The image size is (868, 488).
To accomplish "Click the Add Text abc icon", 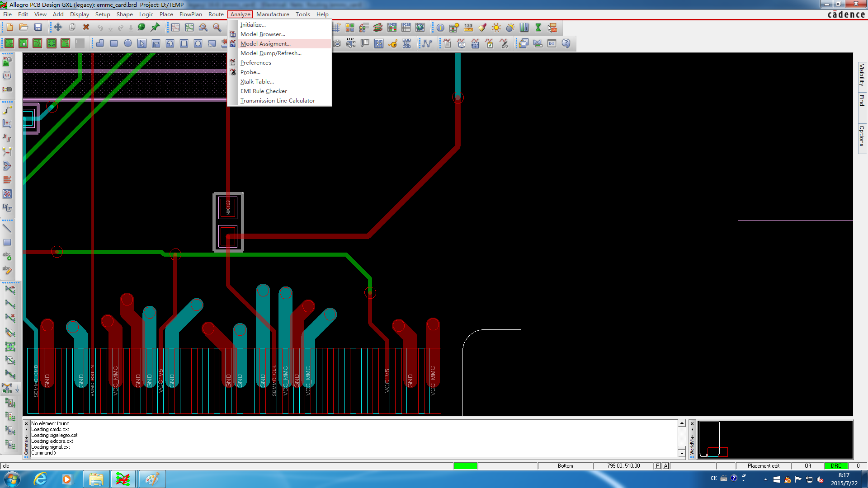I will [x=7, y=256].
